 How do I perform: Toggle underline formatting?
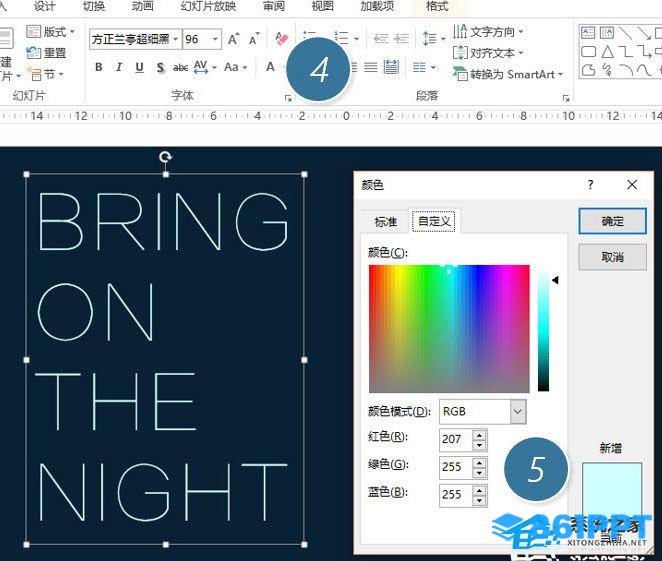coord(139,67)
